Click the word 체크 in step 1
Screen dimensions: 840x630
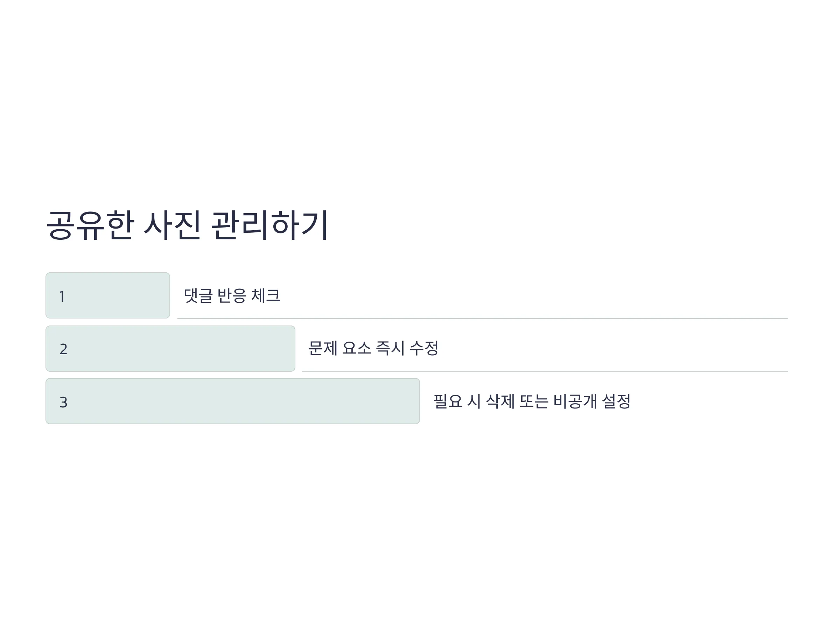(x=266, y=295)
